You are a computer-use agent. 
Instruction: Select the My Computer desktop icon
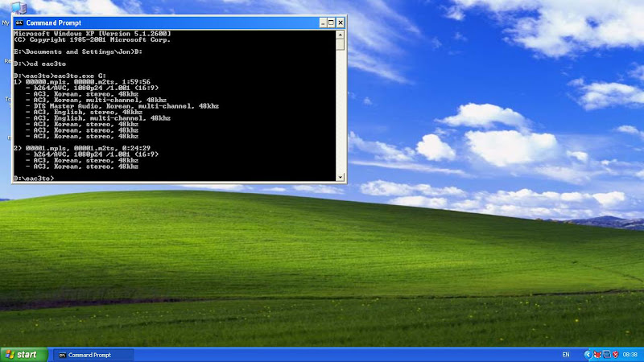click(18, 7)
